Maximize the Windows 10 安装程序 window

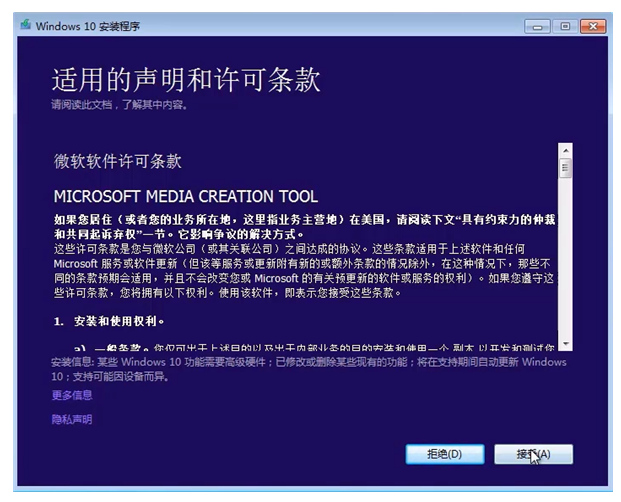click(x=565, y=25)
